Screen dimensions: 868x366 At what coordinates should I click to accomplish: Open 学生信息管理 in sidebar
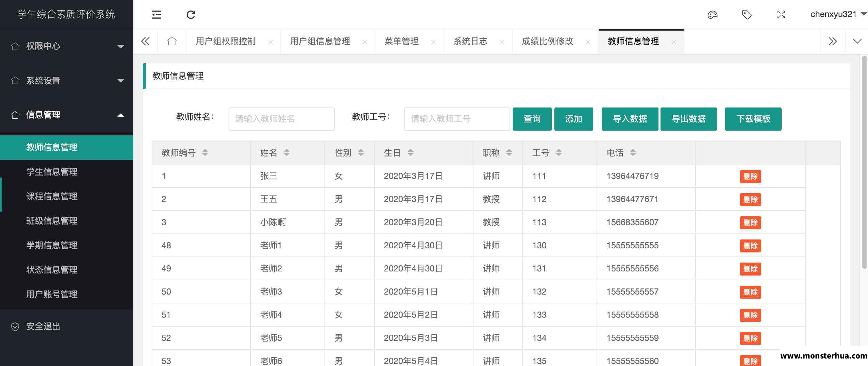67,172
